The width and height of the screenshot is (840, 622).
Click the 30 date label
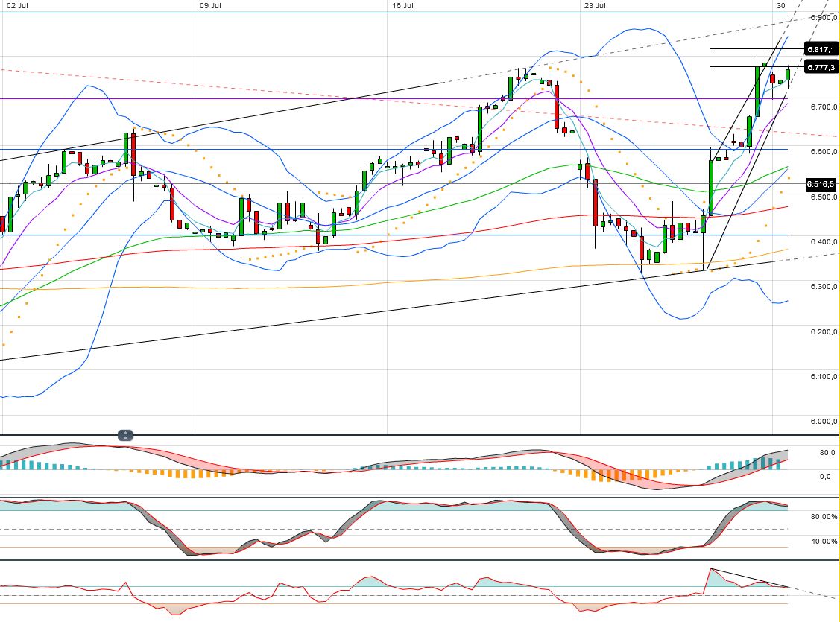click(x=781, y=6)
